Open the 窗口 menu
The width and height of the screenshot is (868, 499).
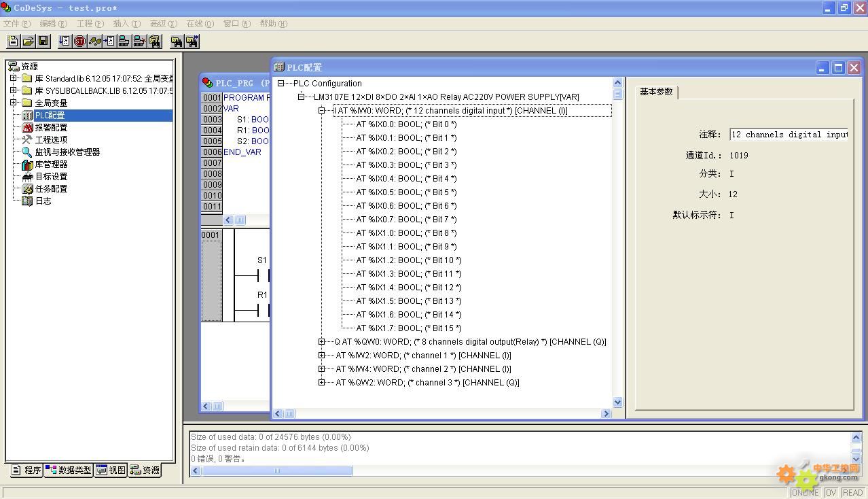pyautogui.click(x=237, y=24)
